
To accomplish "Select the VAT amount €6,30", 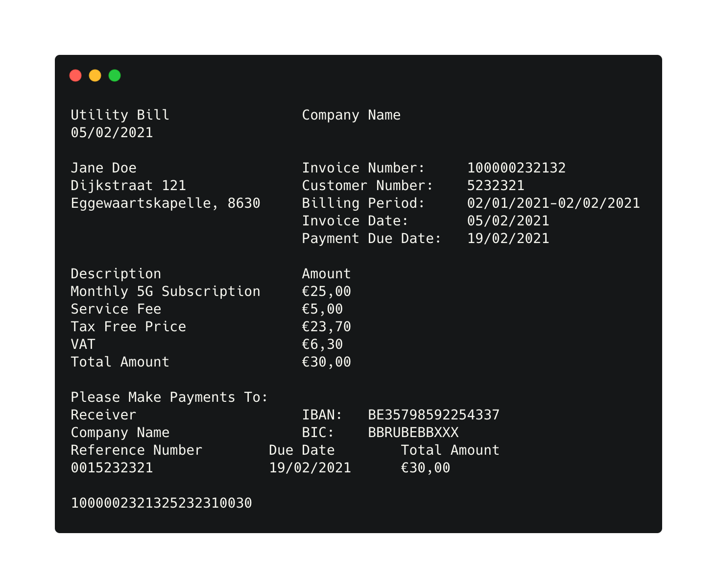I will (x=322, y=344).
